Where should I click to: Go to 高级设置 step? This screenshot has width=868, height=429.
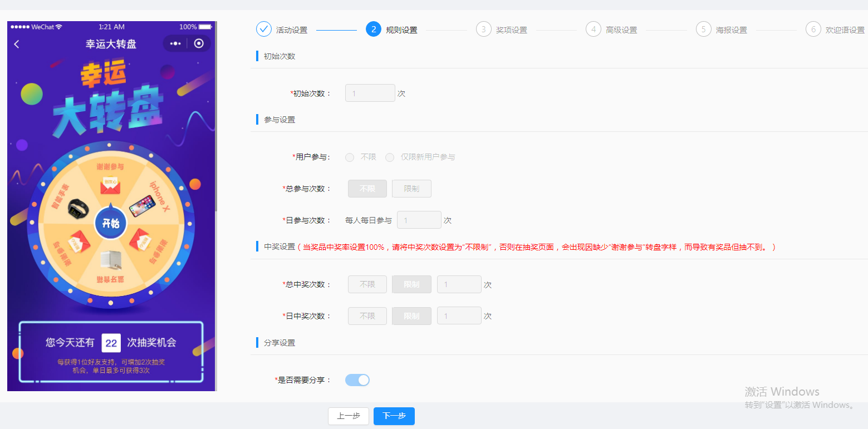[621, 30]
